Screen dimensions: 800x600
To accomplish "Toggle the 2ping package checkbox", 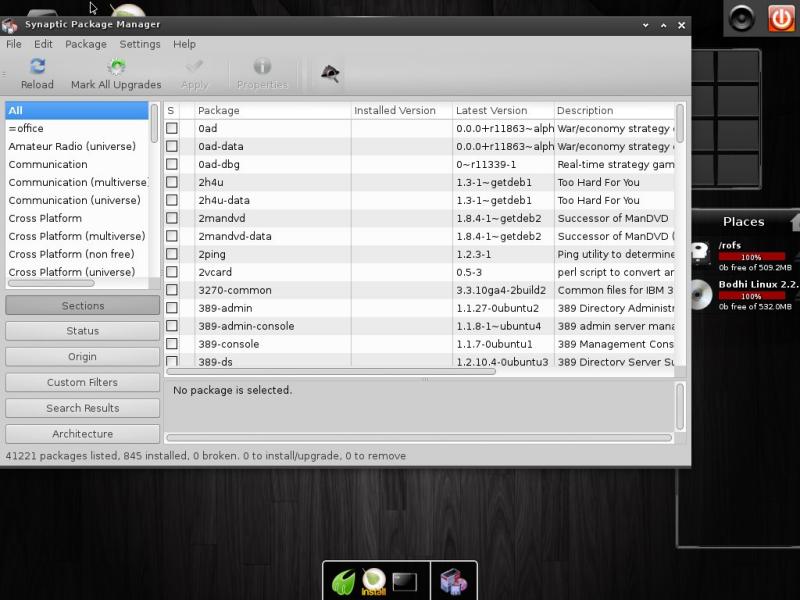I will click(x=172, y=254).
